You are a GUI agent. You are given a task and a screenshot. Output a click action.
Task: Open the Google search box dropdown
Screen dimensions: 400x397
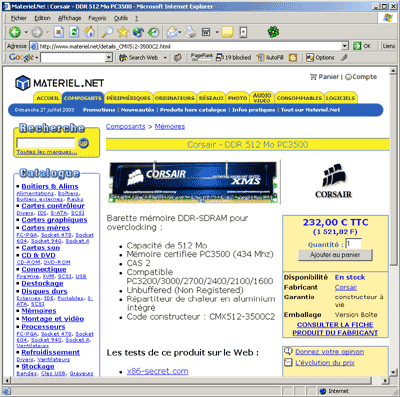(x=109, y=58)
